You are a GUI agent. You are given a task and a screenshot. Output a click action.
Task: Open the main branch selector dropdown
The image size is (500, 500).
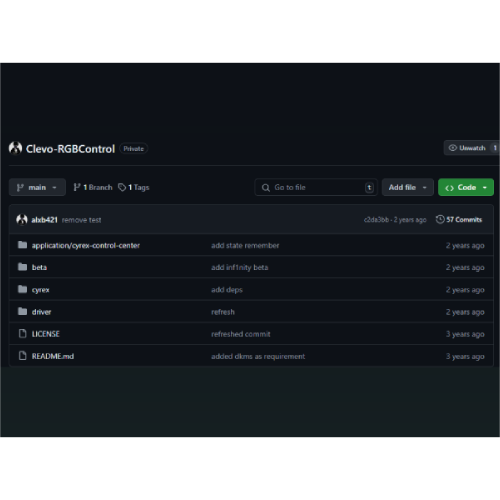[37, 187]
